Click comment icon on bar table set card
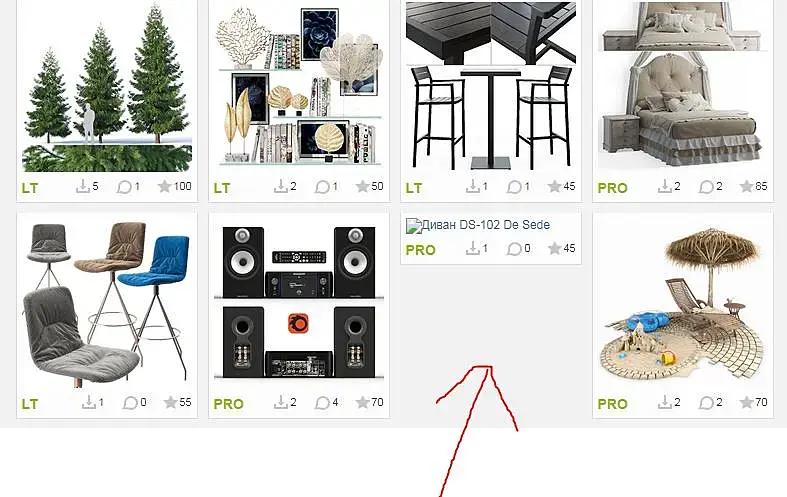The width and height of the screenshot is (787, 497). point(514,187)
